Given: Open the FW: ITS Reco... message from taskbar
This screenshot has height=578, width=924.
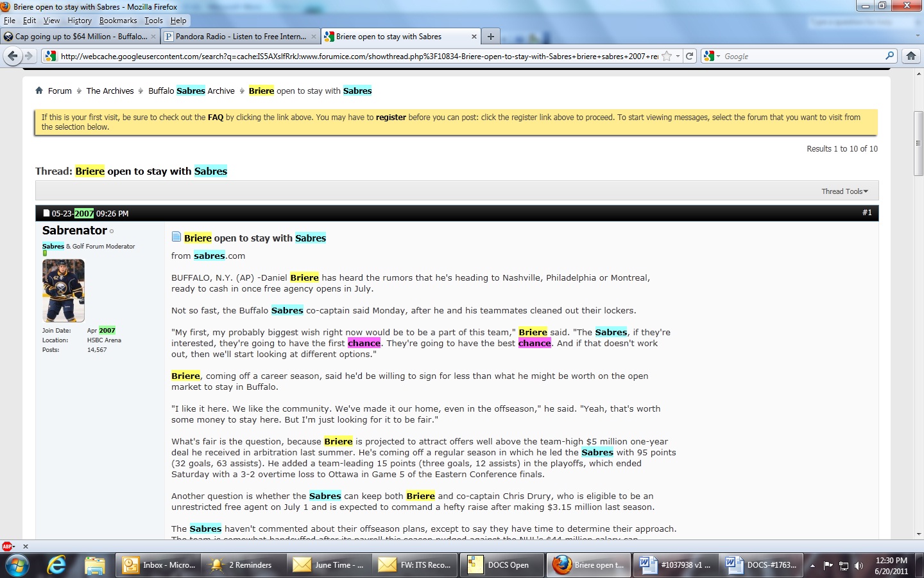Looking at the screenshot, I should point(416,565).
